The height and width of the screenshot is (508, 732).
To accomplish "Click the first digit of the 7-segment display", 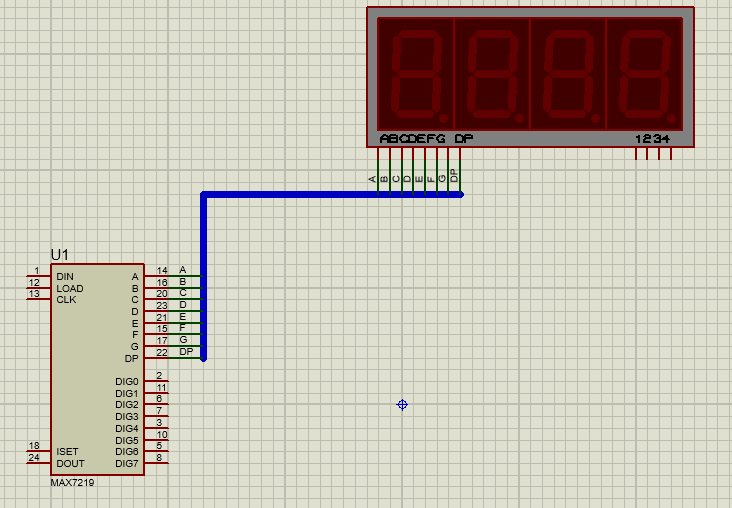I will pos(413,74).
